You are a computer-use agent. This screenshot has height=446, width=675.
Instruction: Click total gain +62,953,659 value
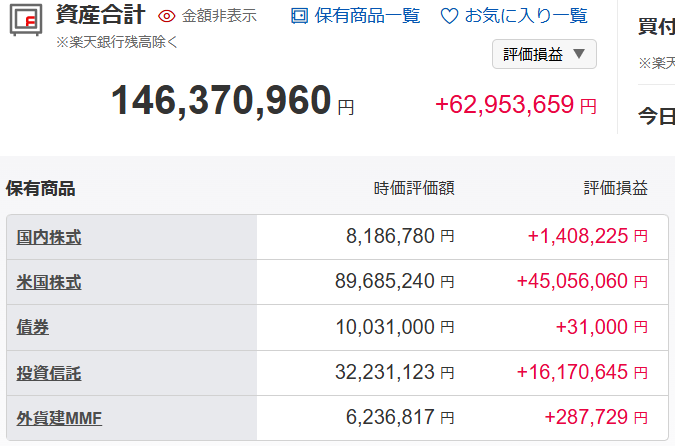coord(504,104)
